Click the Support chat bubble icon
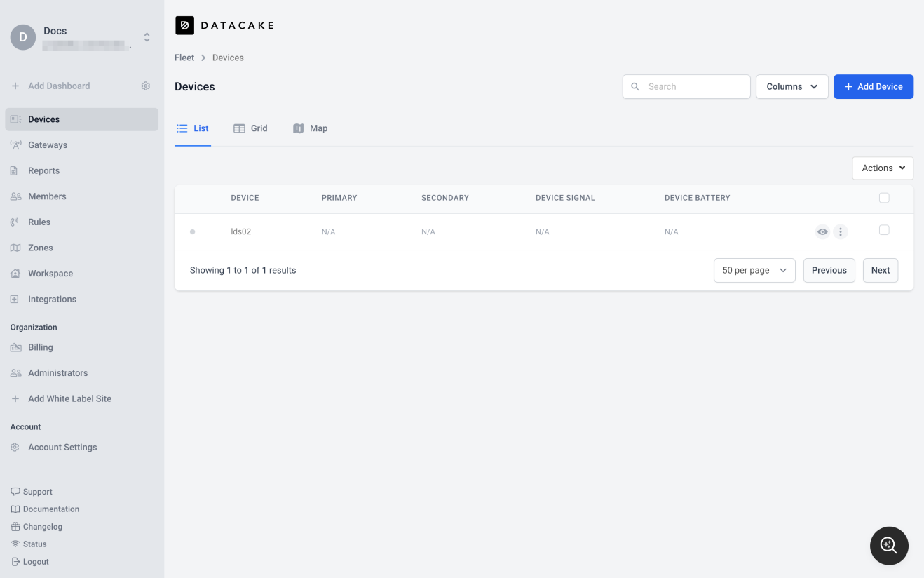Screen dimensions: 924x578 15,492
